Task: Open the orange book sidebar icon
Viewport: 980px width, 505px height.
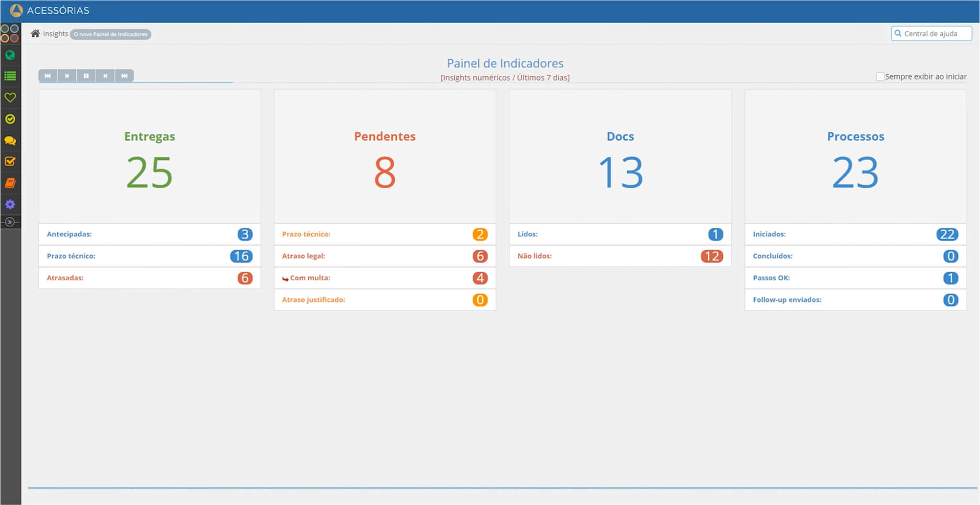Action: click(x=10, y=183)
